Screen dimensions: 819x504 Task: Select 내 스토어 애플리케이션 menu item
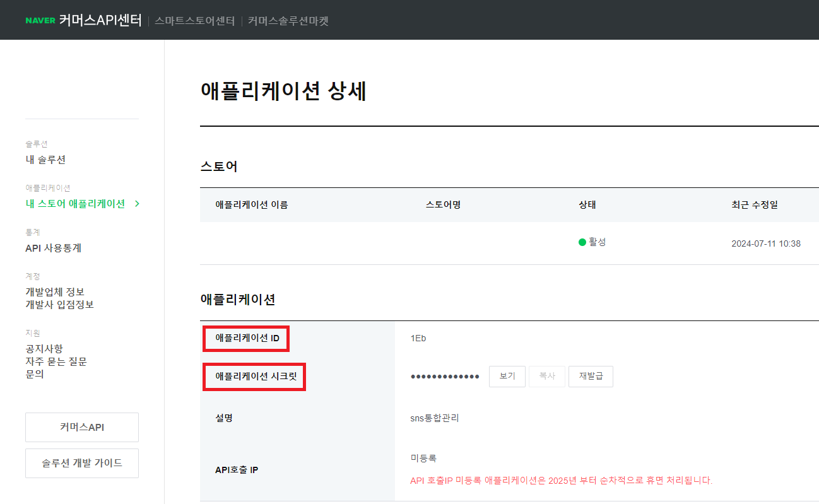[75, 204]
